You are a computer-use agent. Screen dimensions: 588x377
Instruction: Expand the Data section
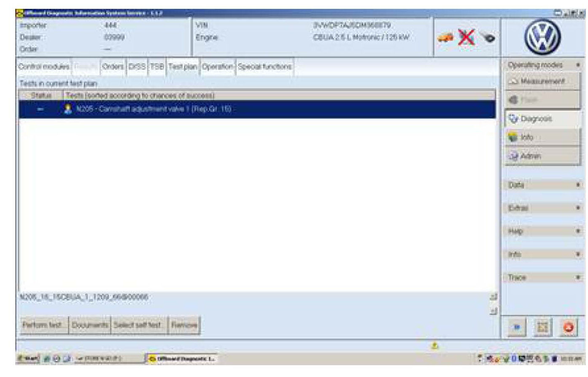point(543,185)
